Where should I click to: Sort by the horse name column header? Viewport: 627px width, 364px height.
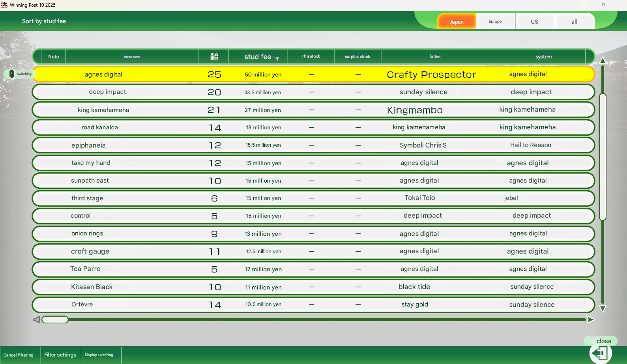click(132, 57)
